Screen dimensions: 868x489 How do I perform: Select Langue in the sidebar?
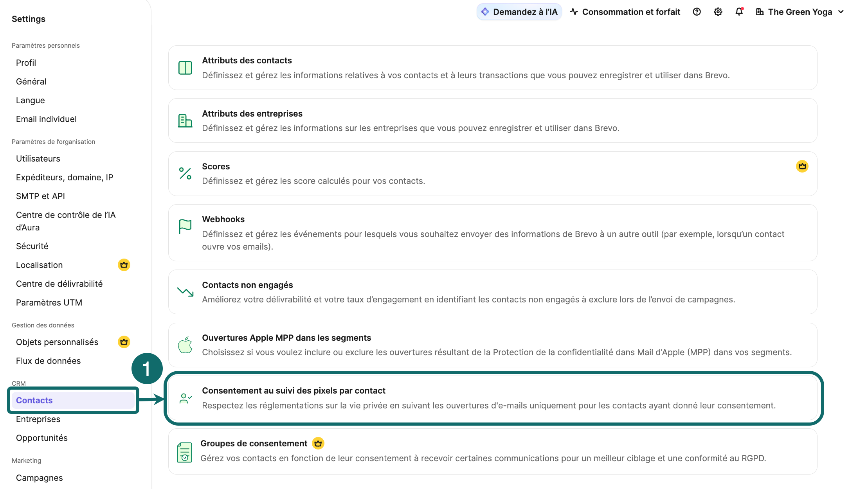click(x=31, y=100)
